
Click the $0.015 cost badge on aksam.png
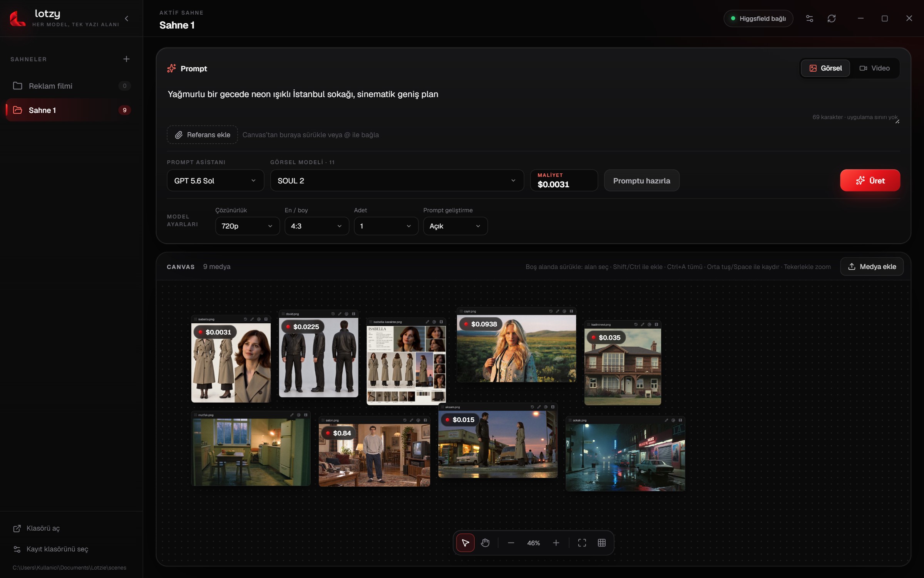[460, 420]
